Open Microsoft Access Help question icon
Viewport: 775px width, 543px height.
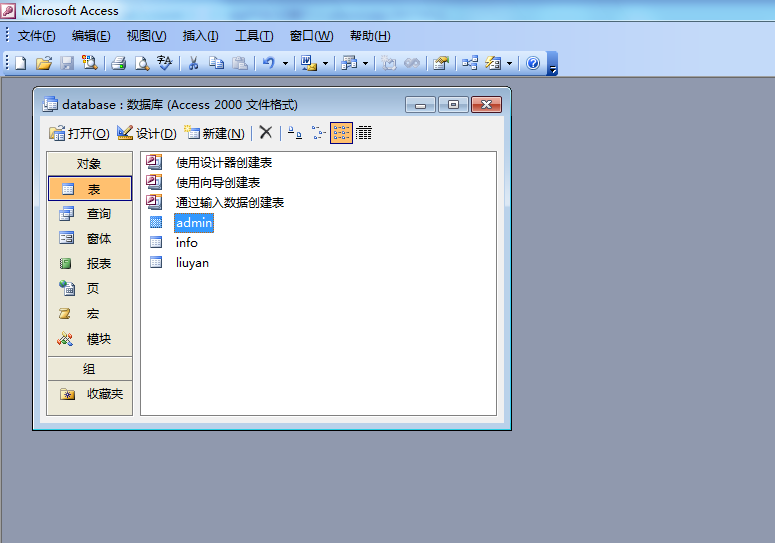533,63
